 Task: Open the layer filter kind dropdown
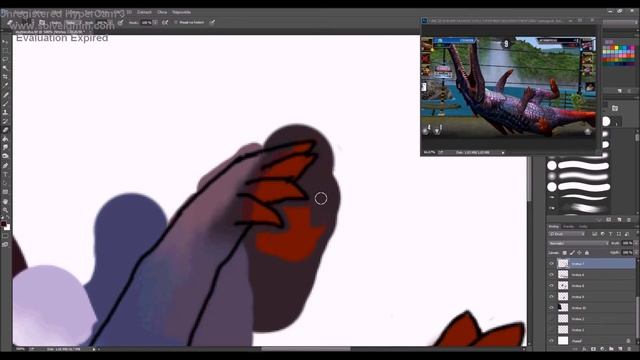(567, 234)
